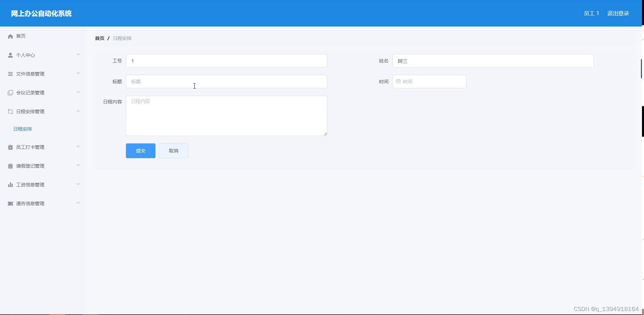Click the 网上办公自动化系统 title
The height and width of the screenshot is (315, 644).
tap(41, 13)
